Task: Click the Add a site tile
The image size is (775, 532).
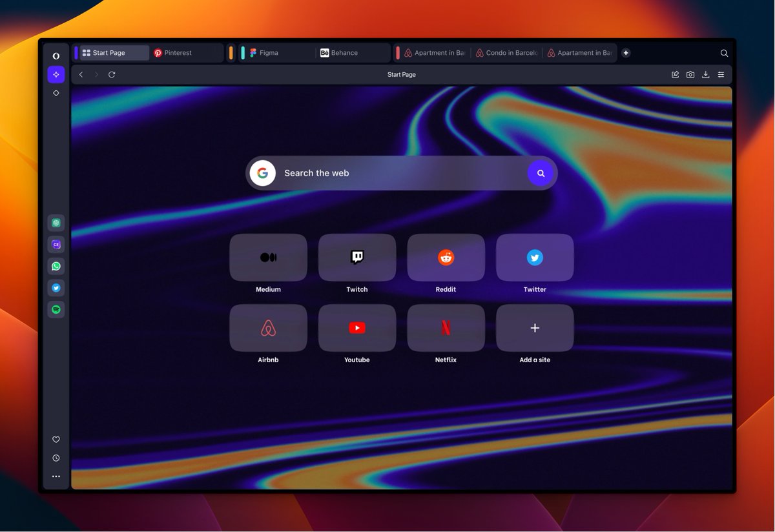Action: click(535, 328)
